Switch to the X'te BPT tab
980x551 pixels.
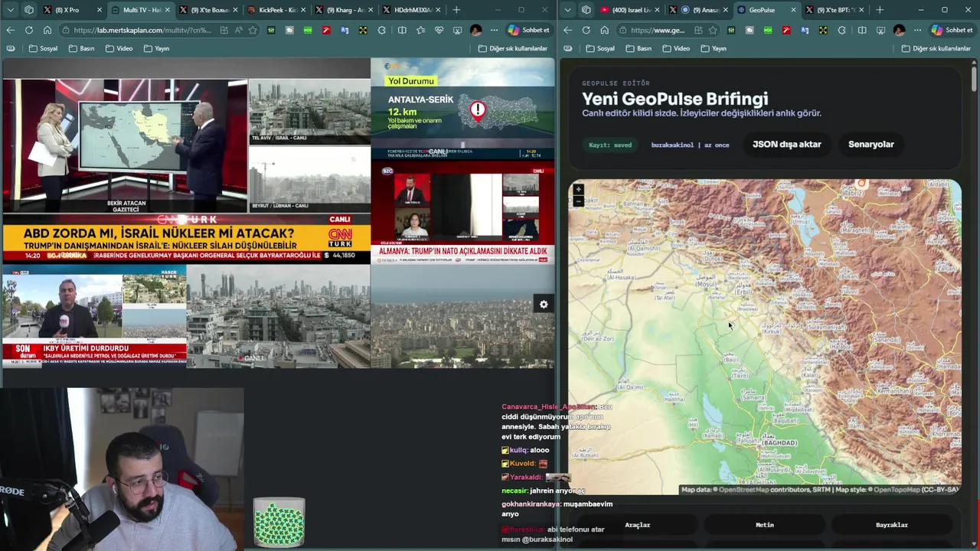[836, 10]
